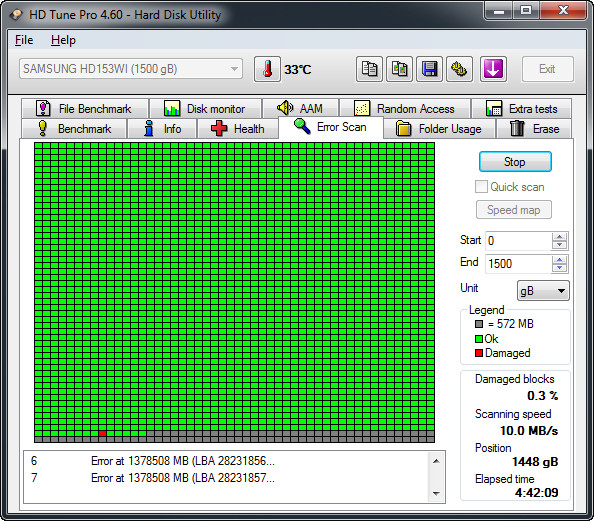This screenshot has width=594, height=521.
Task: Open options via the gear wrench icon
Action: pos(459,69)
